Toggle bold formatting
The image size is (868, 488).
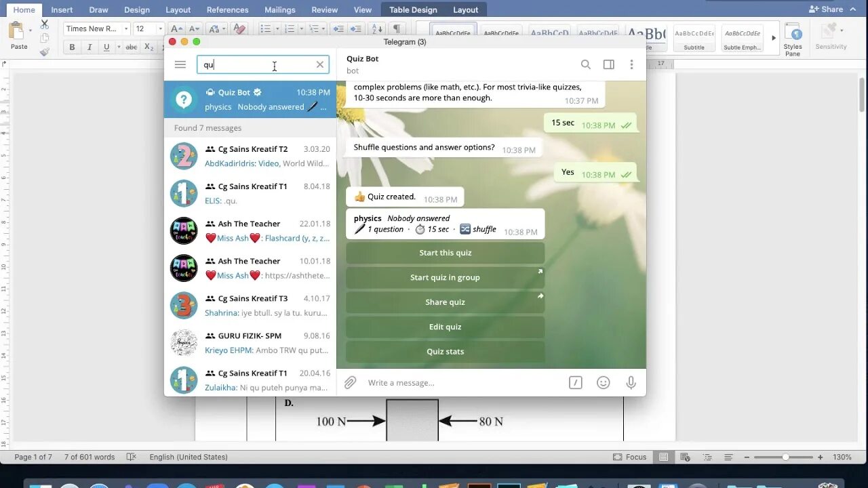(72, 47)
